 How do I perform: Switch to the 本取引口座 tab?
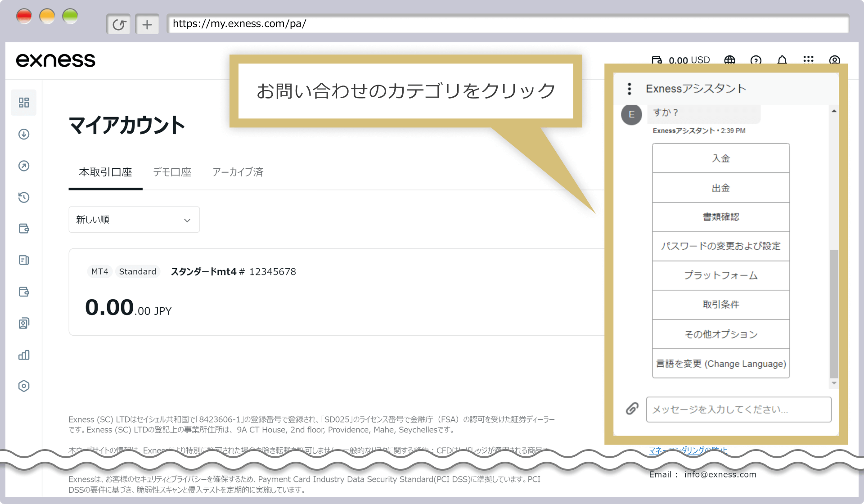click(x=105, y=172)
